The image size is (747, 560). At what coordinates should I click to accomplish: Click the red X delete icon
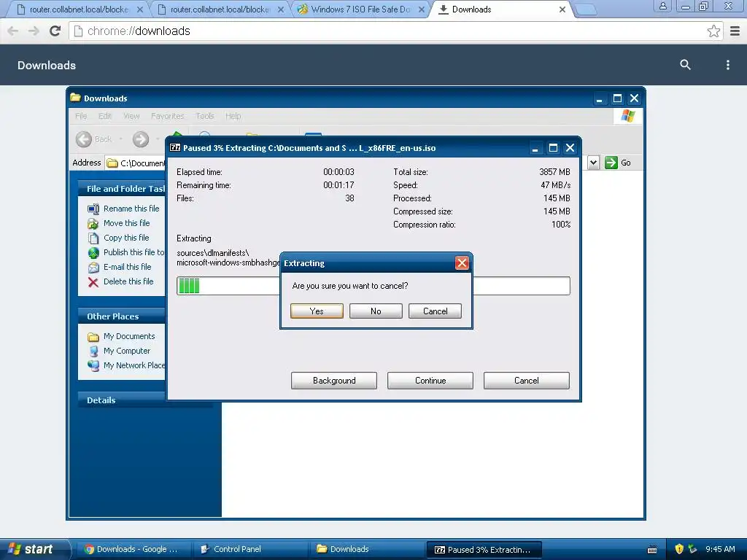(x=93, y=282)
